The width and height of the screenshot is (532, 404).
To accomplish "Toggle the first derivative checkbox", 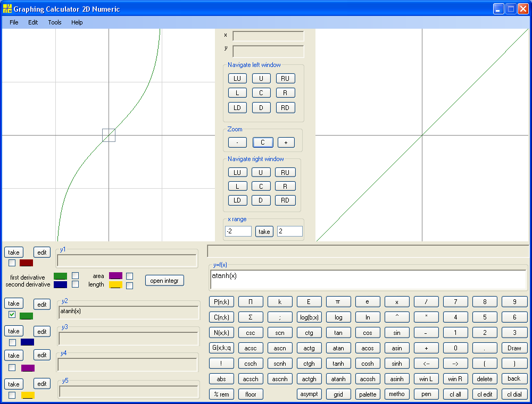I will click(76, 275).
